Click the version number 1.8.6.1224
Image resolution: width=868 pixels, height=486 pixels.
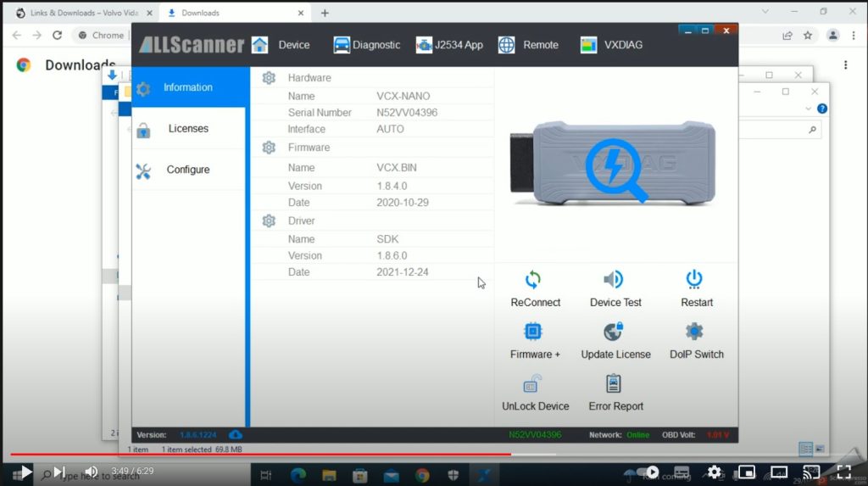[198, 435]
